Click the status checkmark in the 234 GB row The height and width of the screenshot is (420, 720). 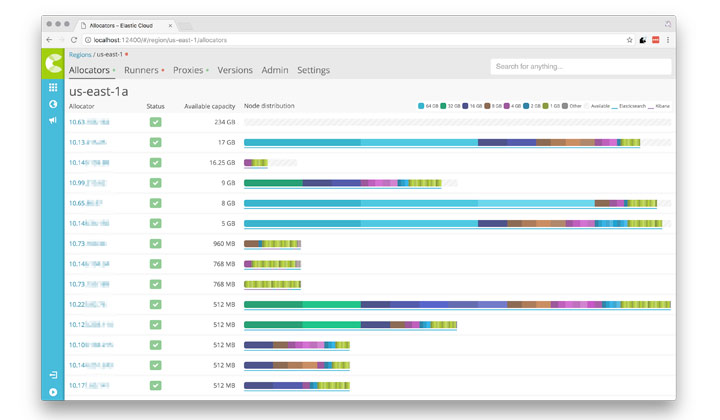pos(155,122)
